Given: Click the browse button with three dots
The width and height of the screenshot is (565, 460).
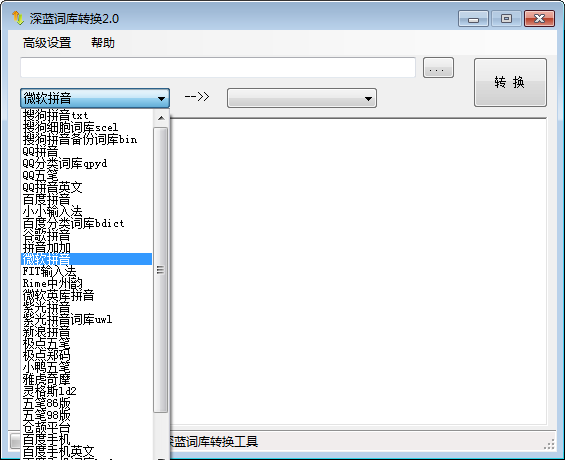Looking at the screenshot, I should click(438, 68).
